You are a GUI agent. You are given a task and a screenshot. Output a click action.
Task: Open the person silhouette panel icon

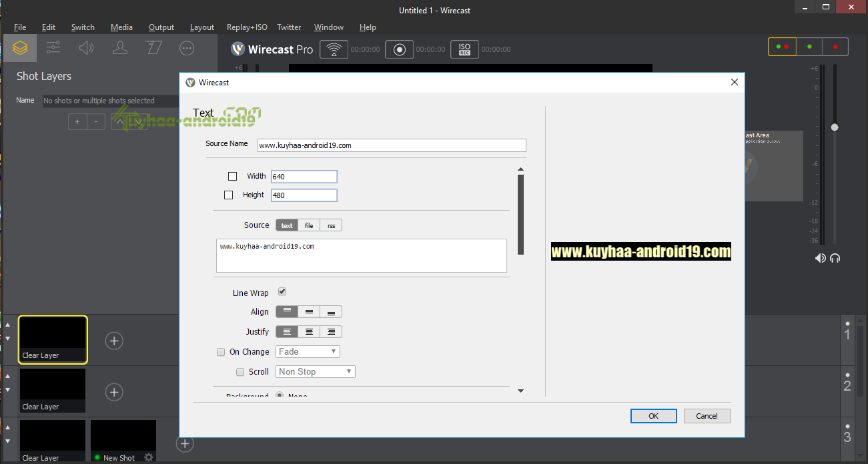pyautogui.click(x=120, y=48)
